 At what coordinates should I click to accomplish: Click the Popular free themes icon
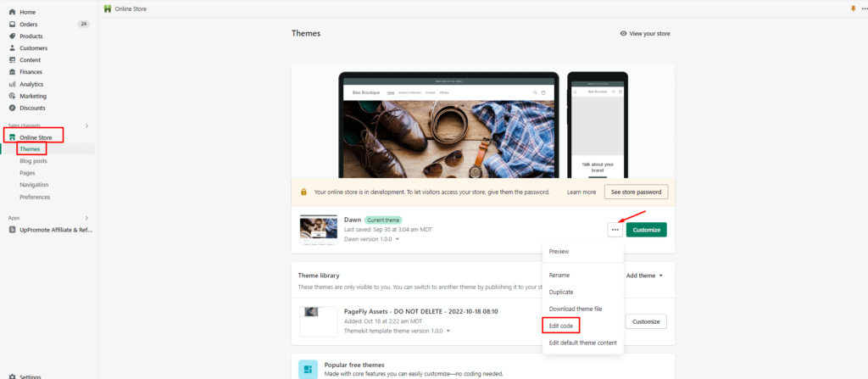(308, 369)
